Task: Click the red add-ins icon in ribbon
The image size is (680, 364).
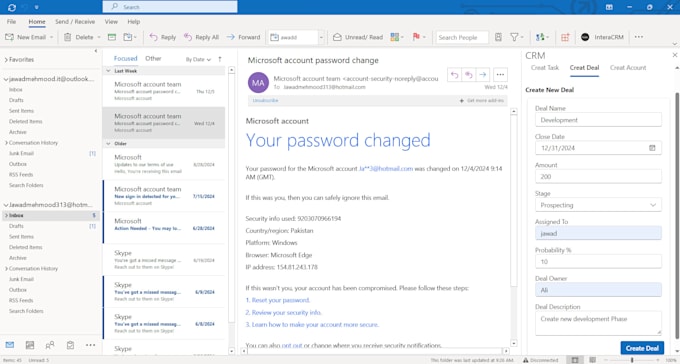Action: click(x=565, y=37)
